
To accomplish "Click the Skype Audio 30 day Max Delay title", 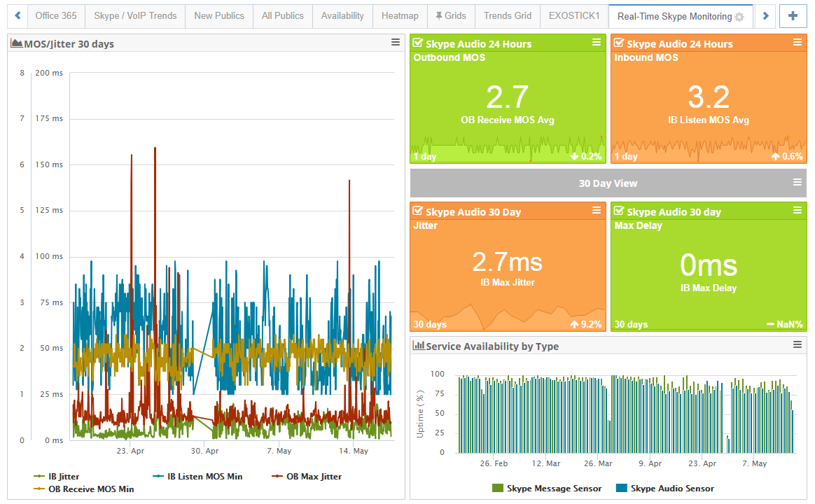I will (674, 212).
